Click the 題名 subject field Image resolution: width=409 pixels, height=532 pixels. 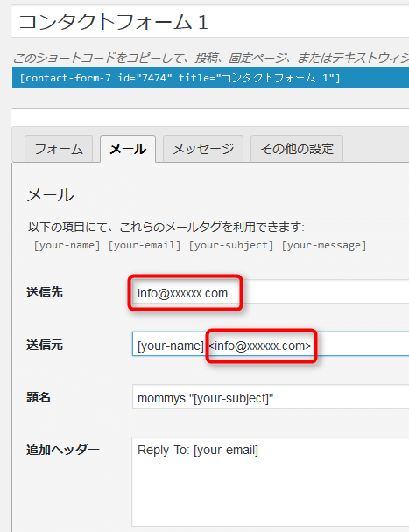tap(271, 396)
